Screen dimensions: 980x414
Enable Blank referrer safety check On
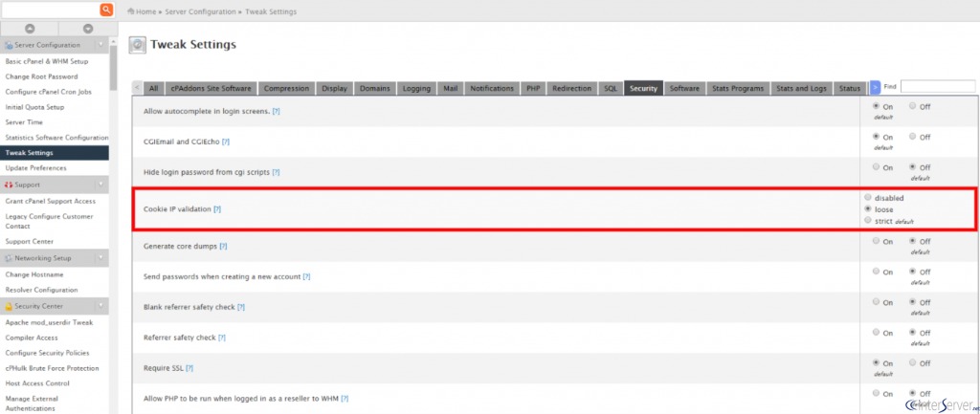[x=877, y=301]
